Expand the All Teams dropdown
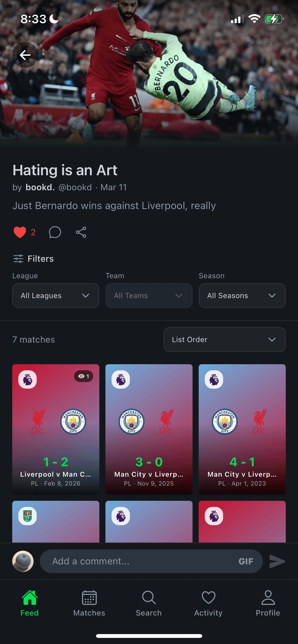 pyautogui.click(x=149, y=296)
